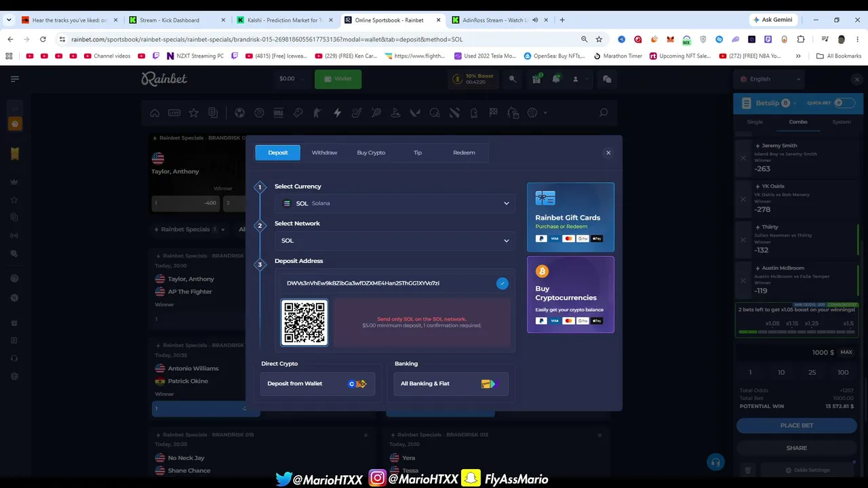Click the MAX stake button

[x=846, y=352]
